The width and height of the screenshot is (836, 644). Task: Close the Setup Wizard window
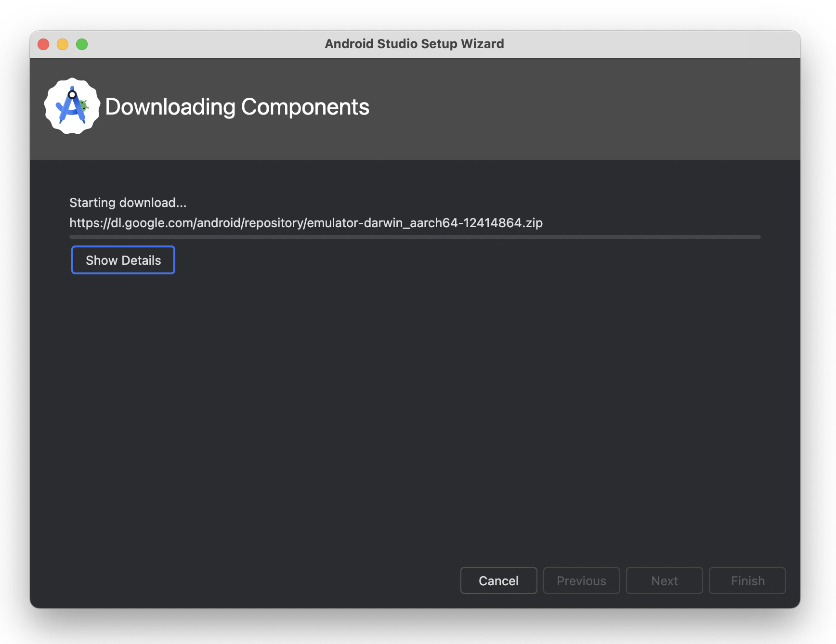point(43,44)
